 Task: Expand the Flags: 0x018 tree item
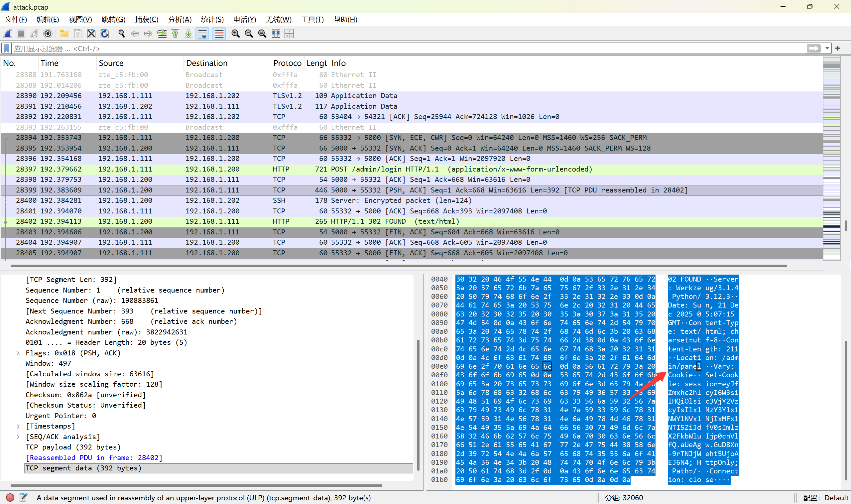pyautogui.click(x=18, y=353)
